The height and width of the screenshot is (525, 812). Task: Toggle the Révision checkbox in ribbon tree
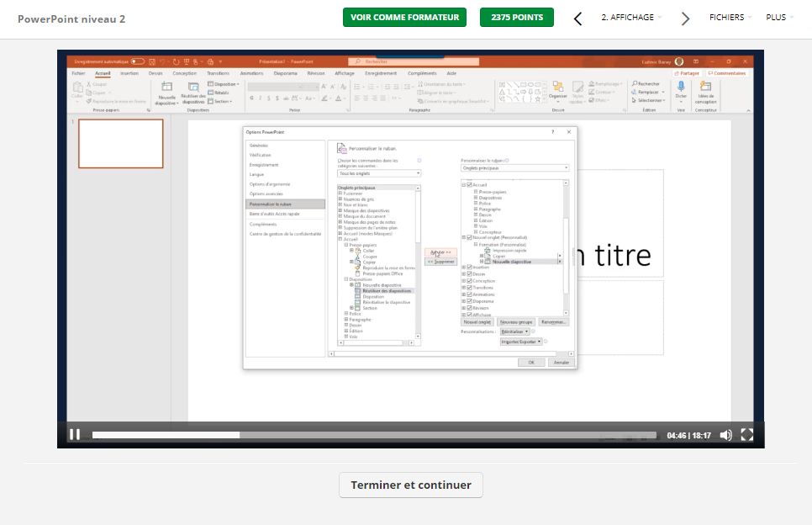point(470,308)
